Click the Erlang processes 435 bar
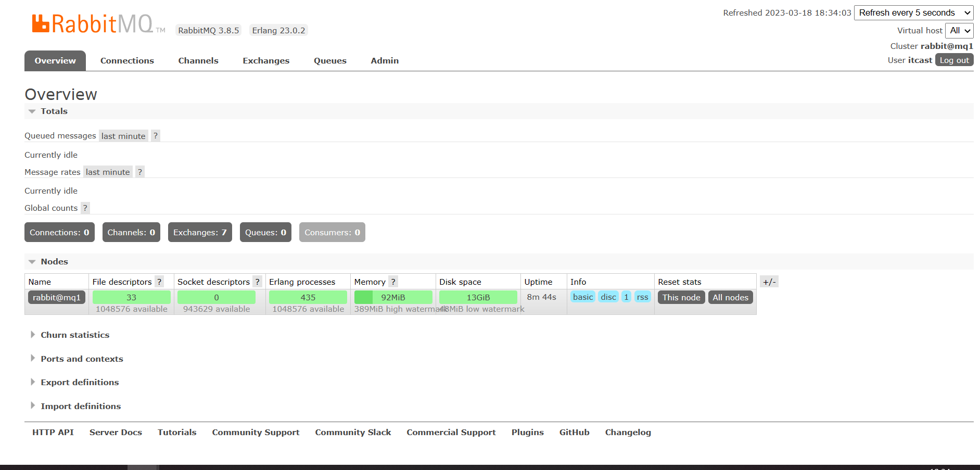 tap(308, 297)
